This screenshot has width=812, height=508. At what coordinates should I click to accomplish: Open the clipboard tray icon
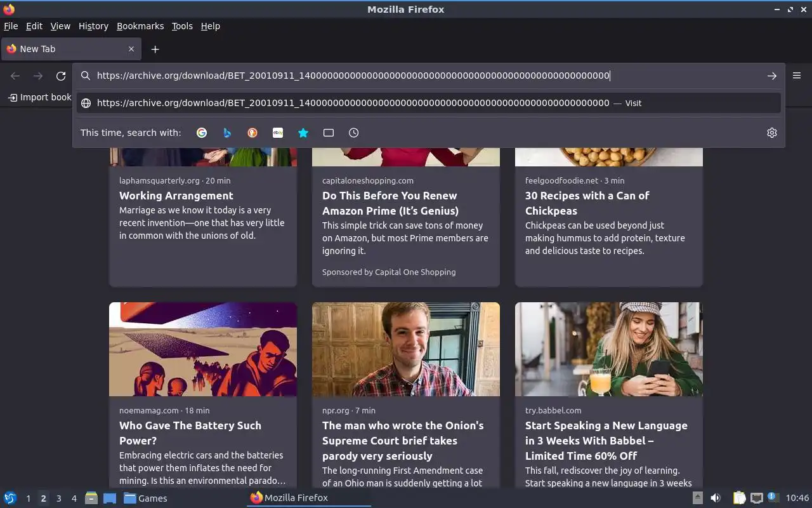click(x=739, y=498)
